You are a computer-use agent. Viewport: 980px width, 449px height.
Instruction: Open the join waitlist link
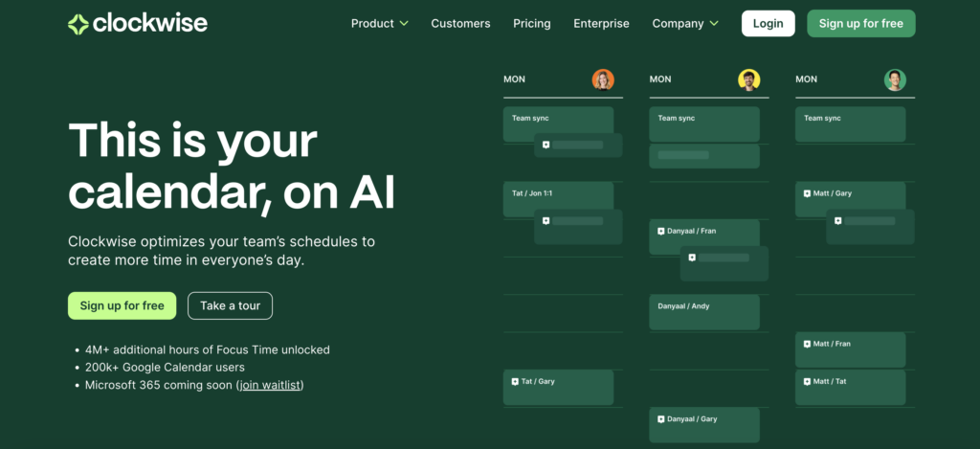point(271,385)
